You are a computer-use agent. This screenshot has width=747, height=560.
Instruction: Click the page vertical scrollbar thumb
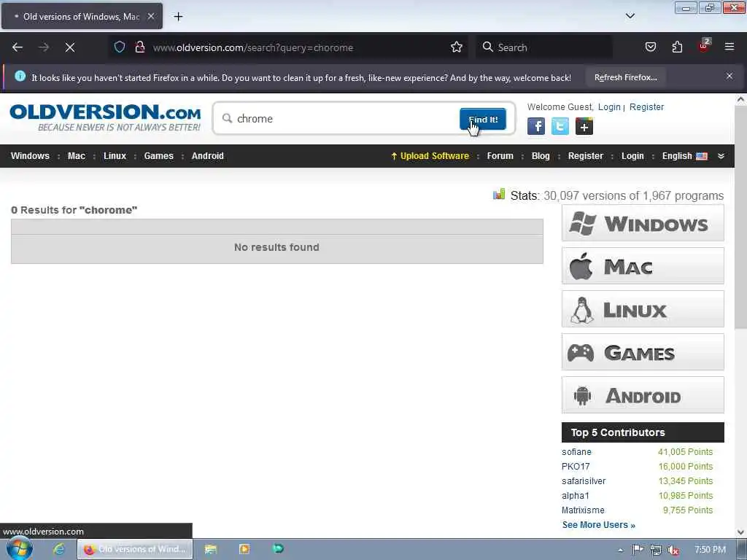point(740,217)
